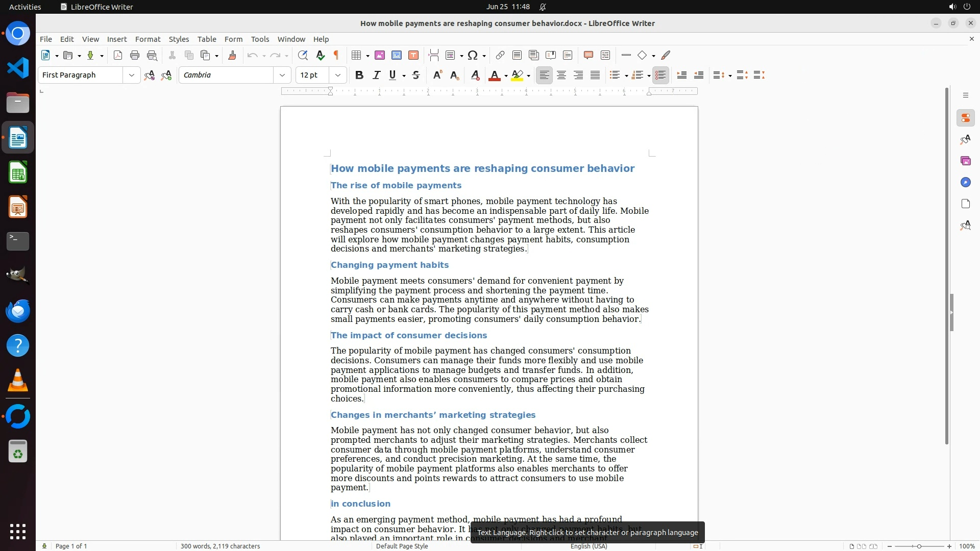Open the Gallery panel in the sidebar
This screenshot has height=551, width=980.
click(965, 161)
